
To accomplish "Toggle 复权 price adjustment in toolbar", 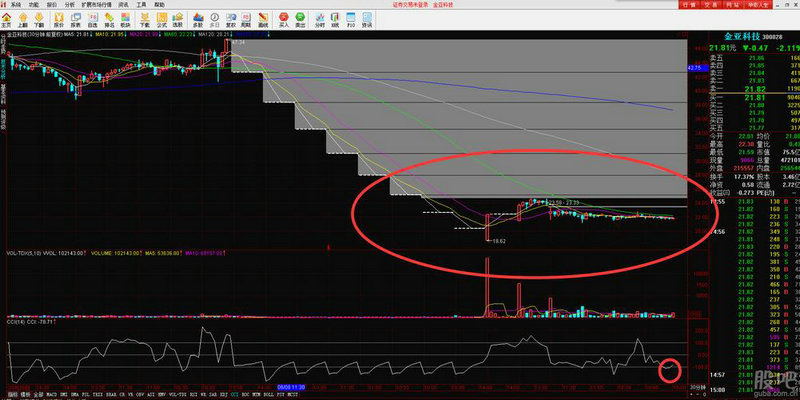I will click(231, 20).
